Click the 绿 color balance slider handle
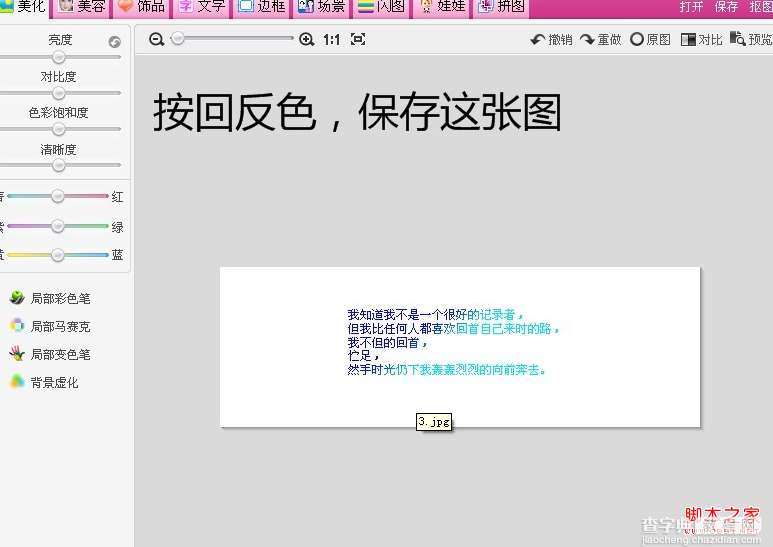This screenshot has width=773, height=547. tap(58, 226)
